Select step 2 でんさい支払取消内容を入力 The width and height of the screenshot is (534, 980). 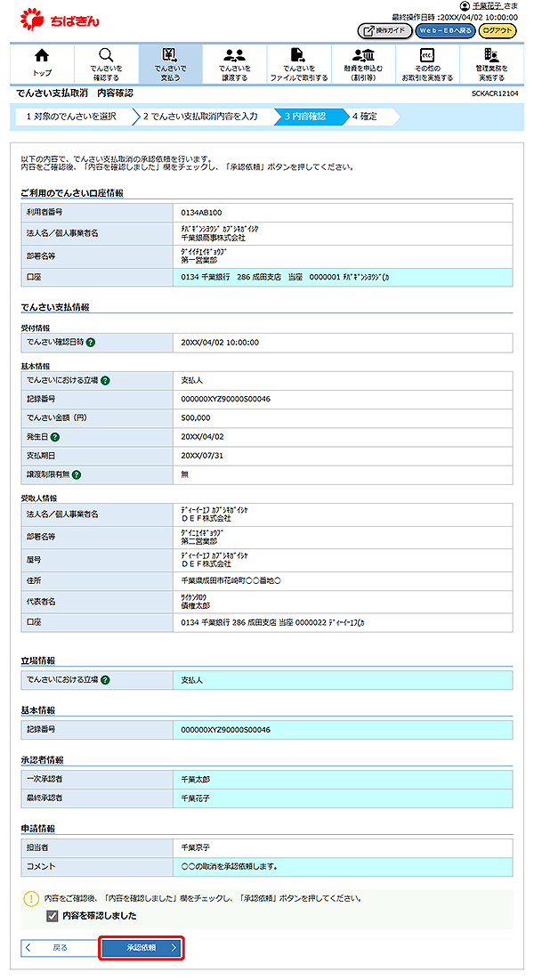199,116
